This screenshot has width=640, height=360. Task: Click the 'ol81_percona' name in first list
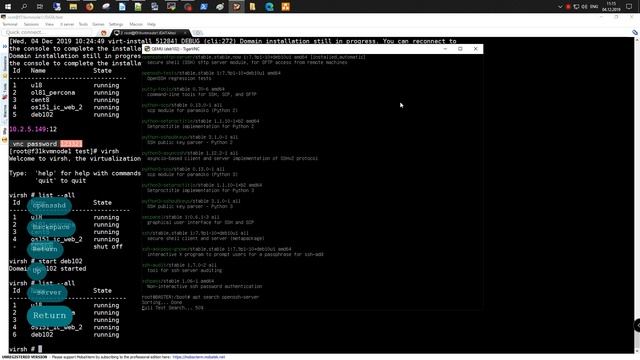[53, 93]
